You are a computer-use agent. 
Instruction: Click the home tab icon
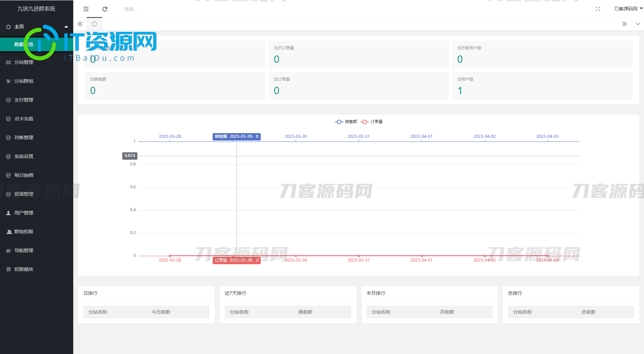pos(94,24)
